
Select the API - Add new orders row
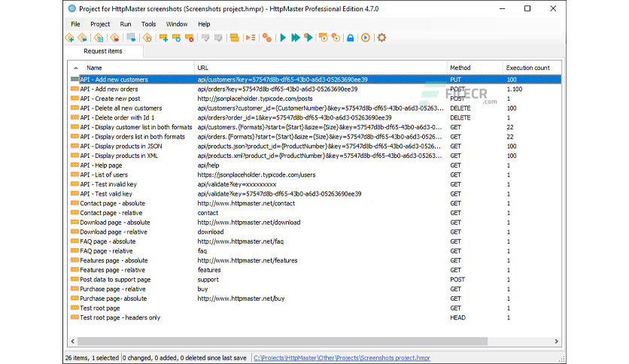316,89
